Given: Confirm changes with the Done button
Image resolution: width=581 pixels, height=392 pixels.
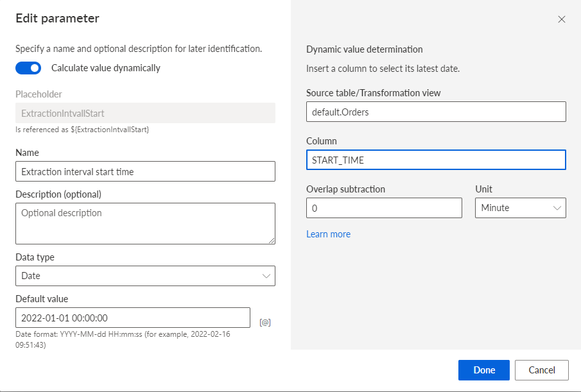Looking at the screenshot, I should pyautogui.click(x=483, y=370).
